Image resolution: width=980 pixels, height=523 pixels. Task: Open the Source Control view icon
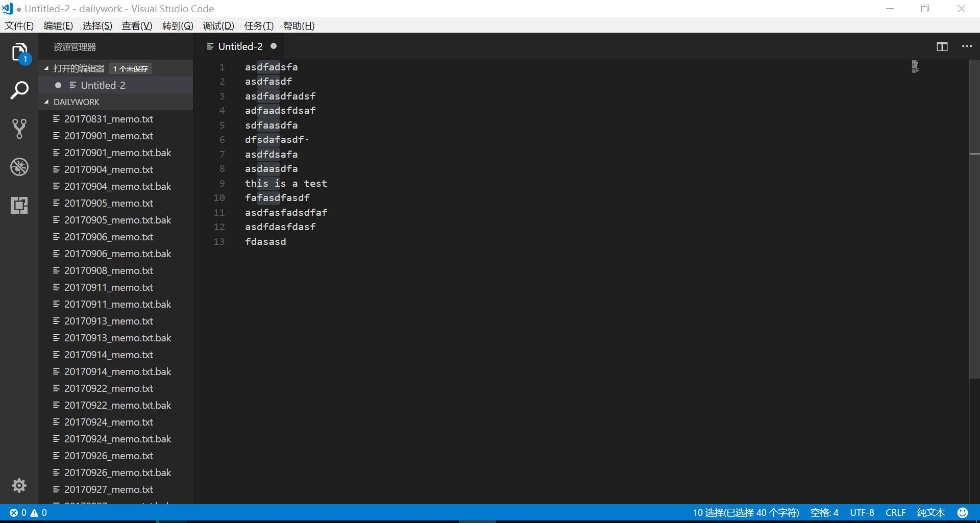[x=19, y=129]
